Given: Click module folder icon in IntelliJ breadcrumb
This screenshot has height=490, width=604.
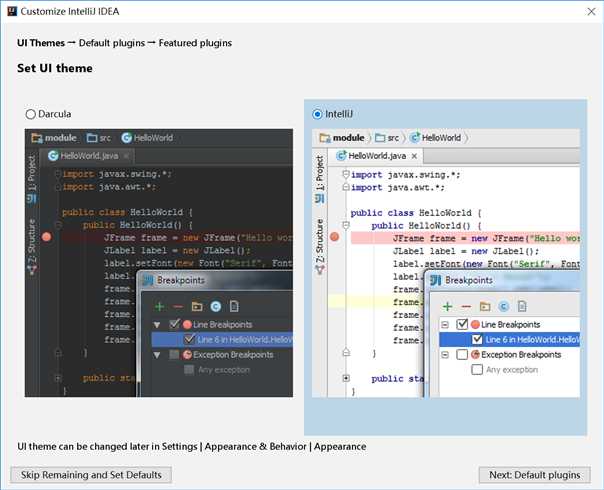Looking at the screenshot, I should [325, 138].
